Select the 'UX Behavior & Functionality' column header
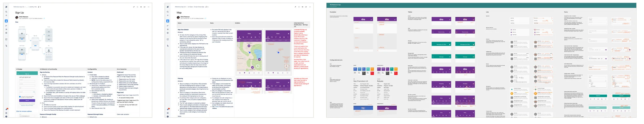The height and width of the screenshot is (124, 644). pyautogui.click(x=48, y=69)
